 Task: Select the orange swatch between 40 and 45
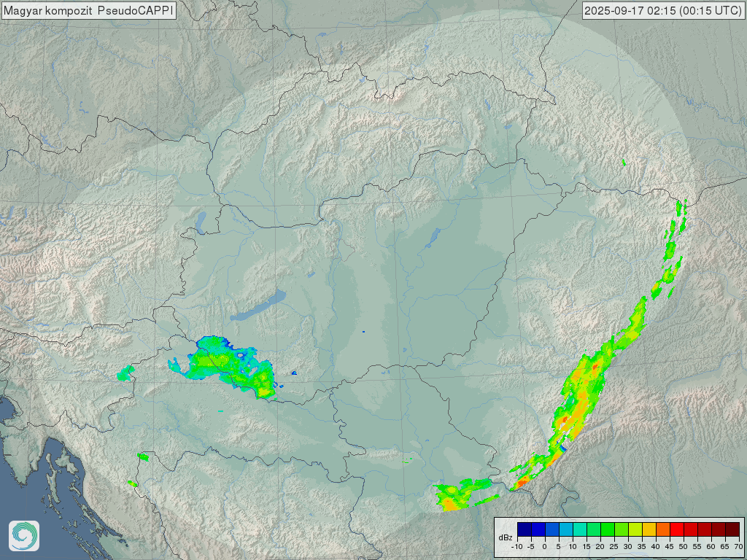click(663, 529)
